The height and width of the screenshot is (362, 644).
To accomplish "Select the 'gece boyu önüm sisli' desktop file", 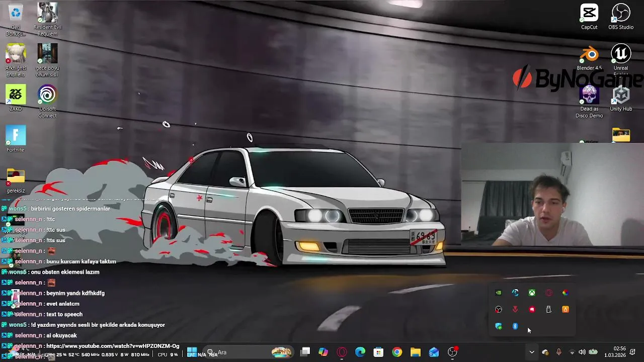I will (47, 60).
